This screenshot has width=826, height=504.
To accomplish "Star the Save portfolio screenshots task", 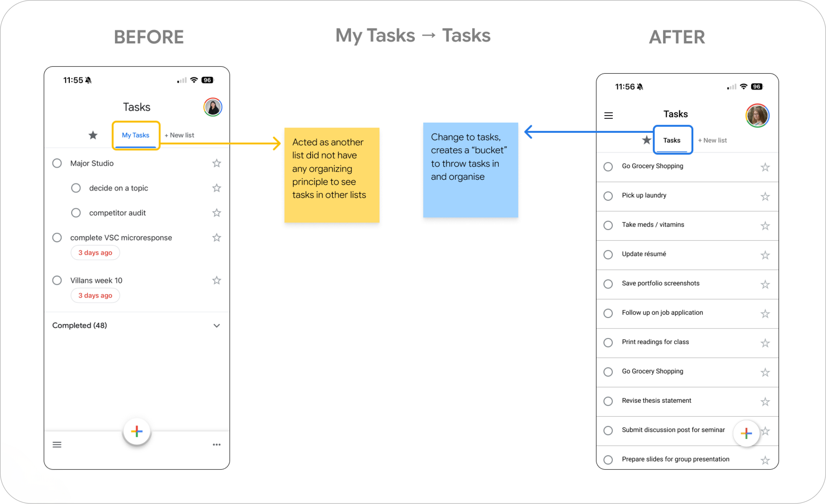I will (765, 285).
